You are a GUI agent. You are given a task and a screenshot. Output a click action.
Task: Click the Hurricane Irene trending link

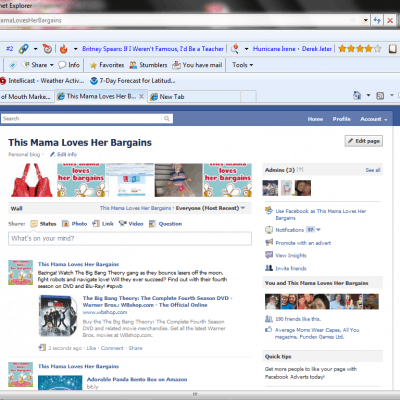(274, 49)
